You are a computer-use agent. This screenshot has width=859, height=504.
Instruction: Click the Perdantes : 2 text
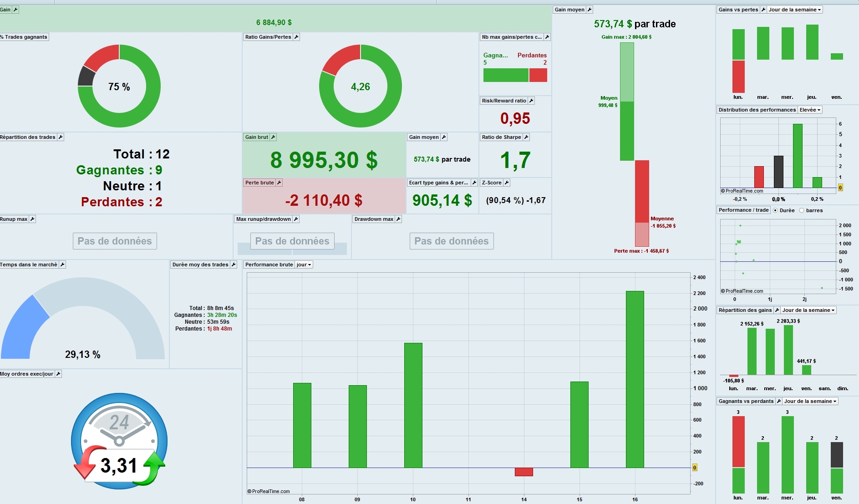click(x=122, y=202)
